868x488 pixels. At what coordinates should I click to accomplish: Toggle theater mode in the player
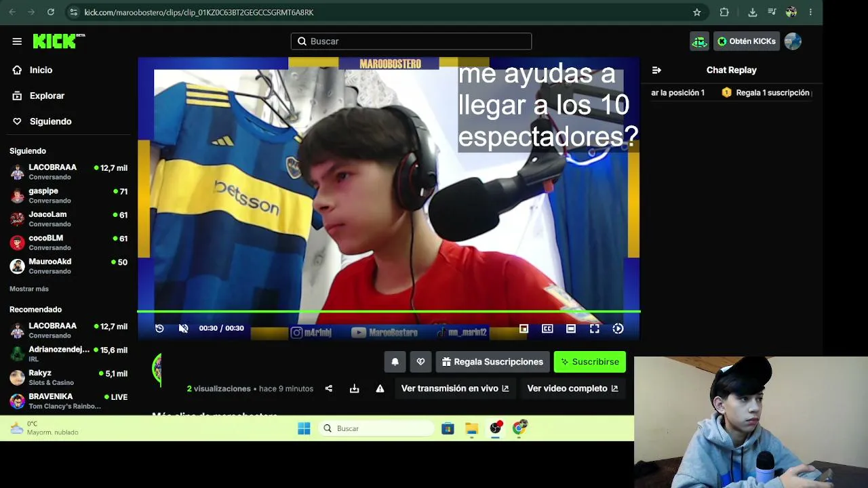571,329
